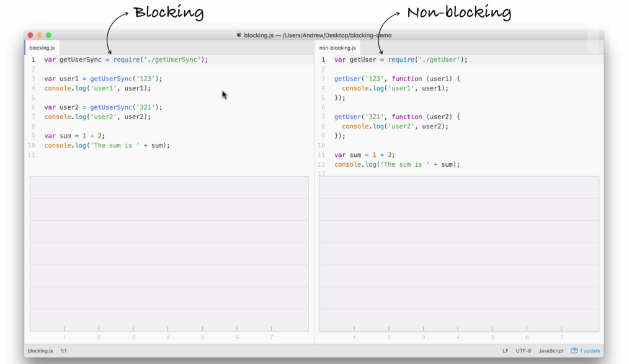
Task: Click tick mark 4 on left timeline
Action: tap(167, 329)
